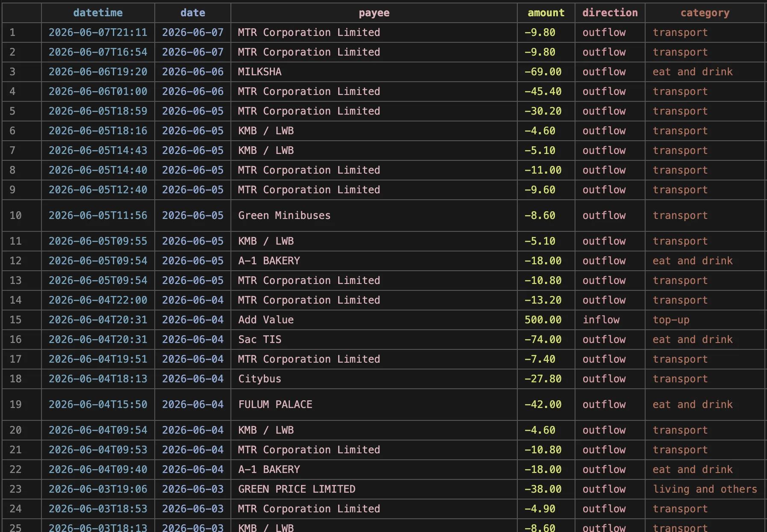Select the category column header

click(x=705, y=13)
